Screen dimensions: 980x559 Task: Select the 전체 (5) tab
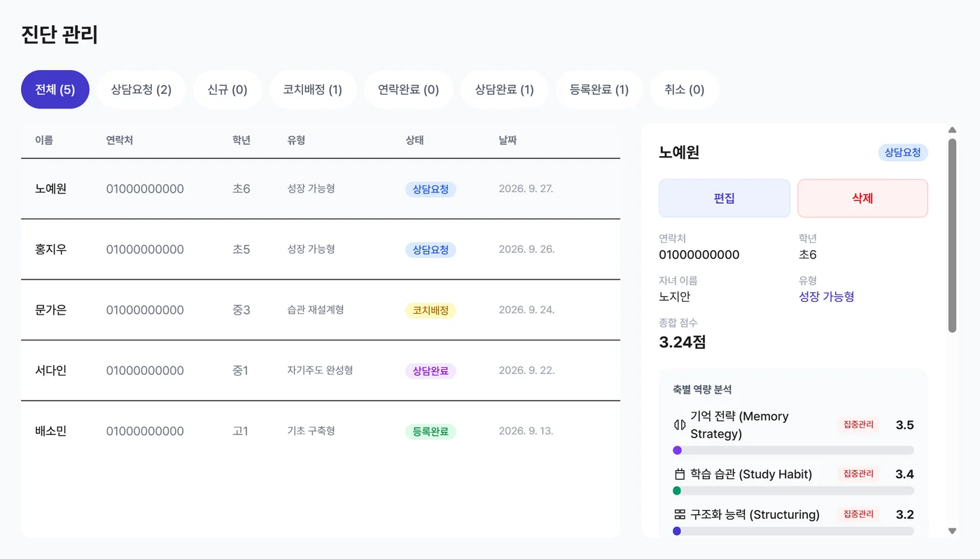click(55, 90)
